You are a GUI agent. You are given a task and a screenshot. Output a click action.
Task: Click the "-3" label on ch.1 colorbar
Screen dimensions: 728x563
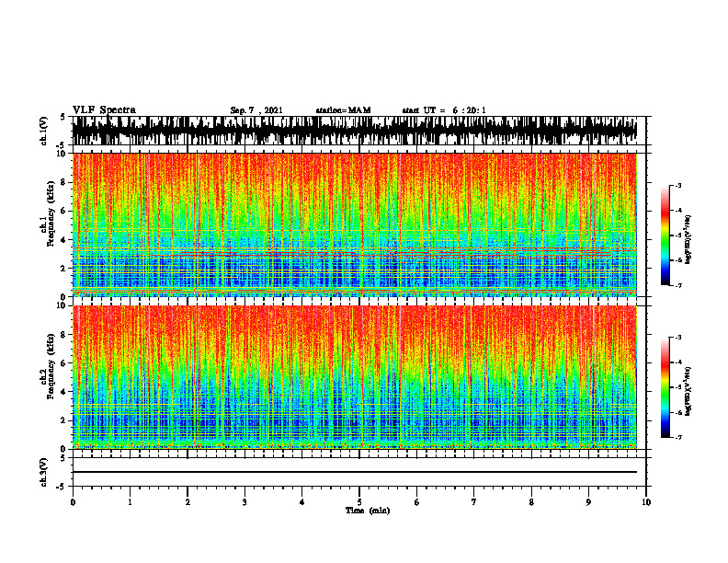(677, 185)
